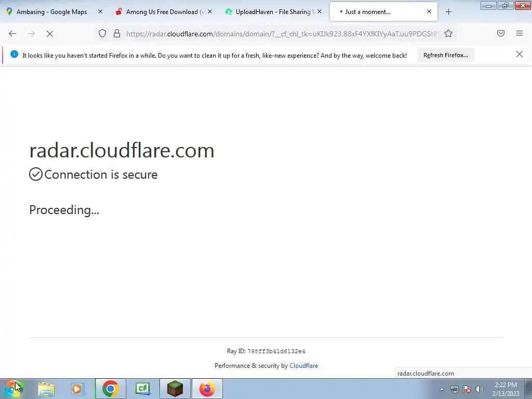Switch to Google Chrome in taskbar
The width and height of the screenshot is (532, 399).
tap(110, 389)
